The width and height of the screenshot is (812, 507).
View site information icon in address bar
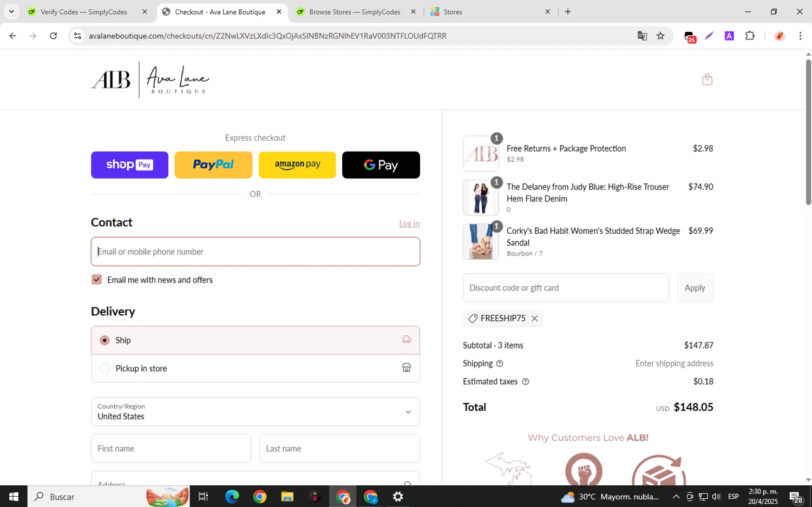point(77,36)
